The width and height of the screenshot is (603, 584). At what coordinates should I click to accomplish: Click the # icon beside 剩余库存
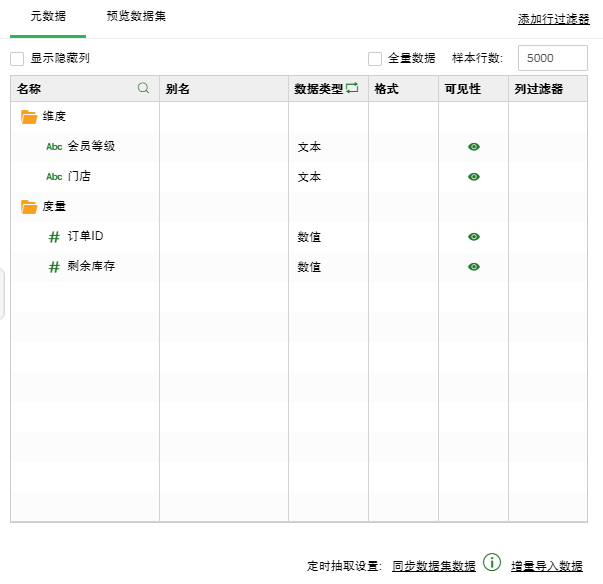coord(54,267)
